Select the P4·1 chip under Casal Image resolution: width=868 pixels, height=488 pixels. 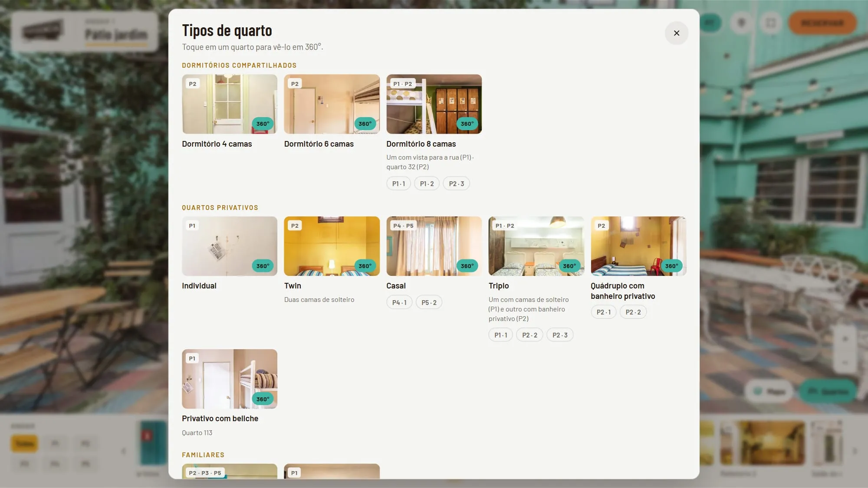point(399,302)
